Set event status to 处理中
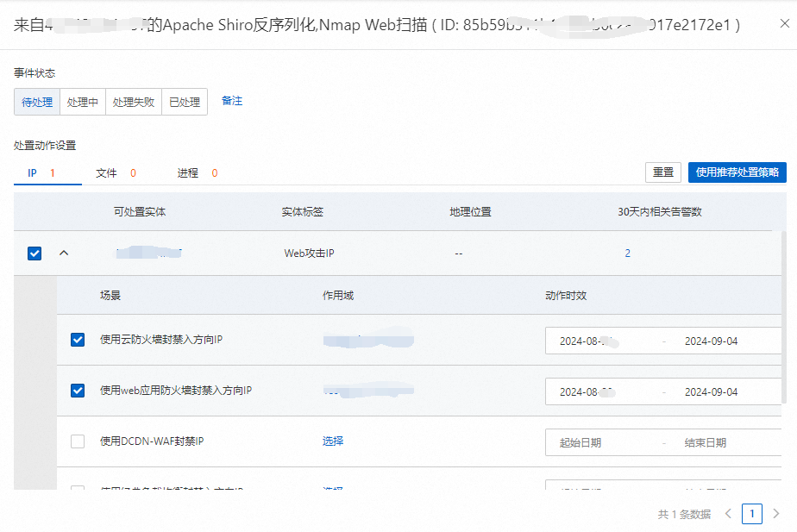The height and width of the screenshot is (532, 797). coord(83,102)
